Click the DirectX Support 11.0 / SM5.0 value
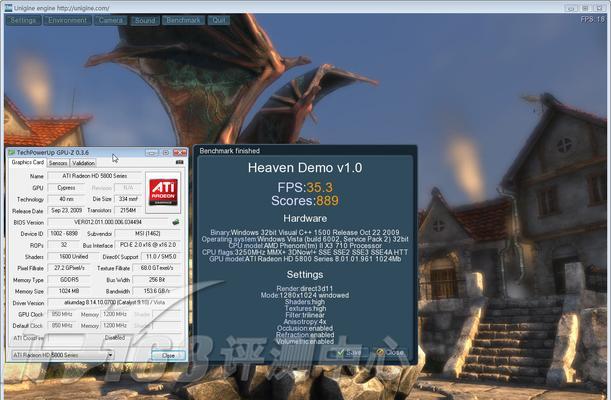This screenshot has height=400, width=611. pyautogui.click(x=161, y=257)
